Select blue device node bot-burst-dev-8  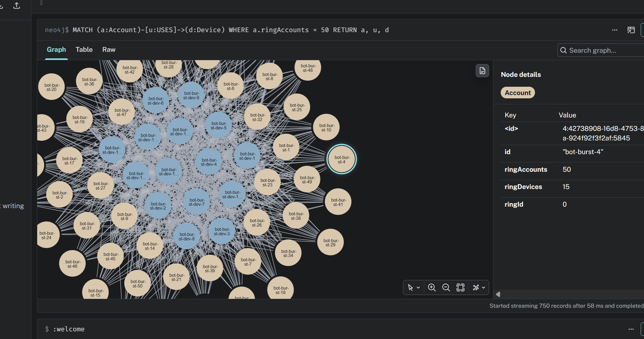click(x=187, y=236)
